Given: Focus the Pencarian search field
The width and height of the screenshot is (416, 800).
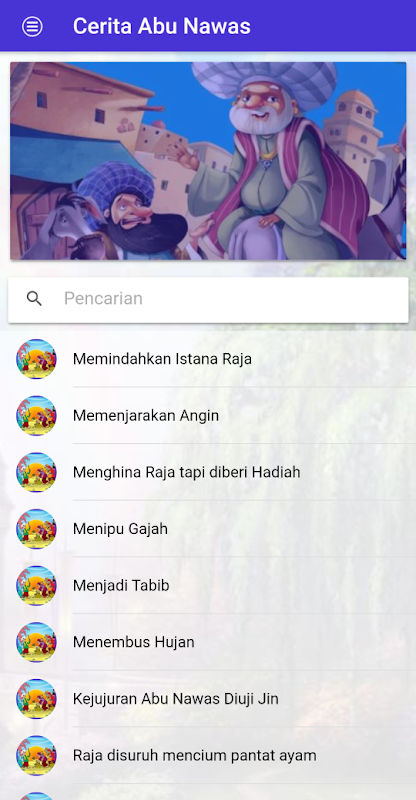Looking at the screenshot, I should coord(208,299).
